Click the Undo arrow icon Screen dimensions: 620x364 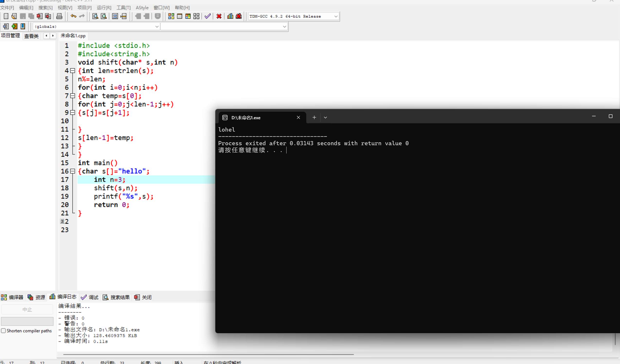[x=73, y=16]
